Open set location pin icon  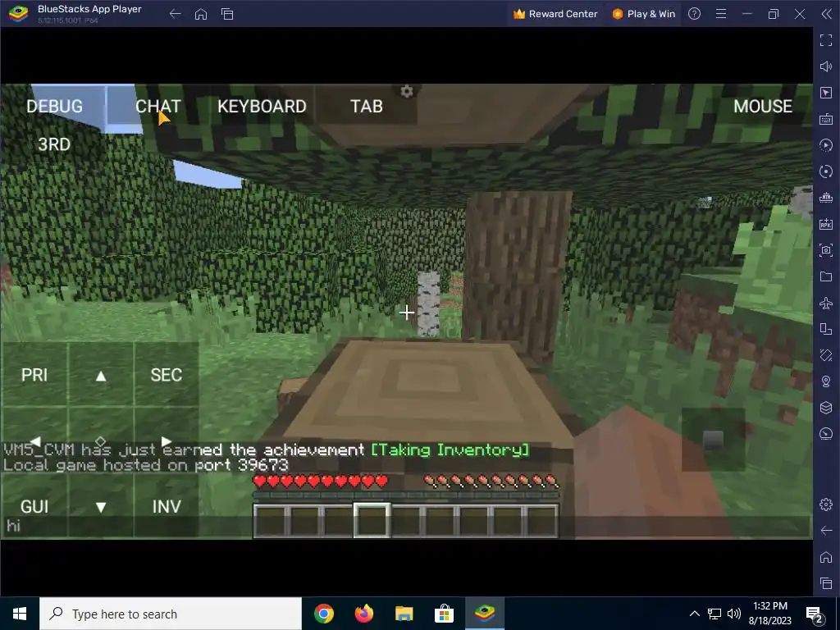tap(825, 381)
